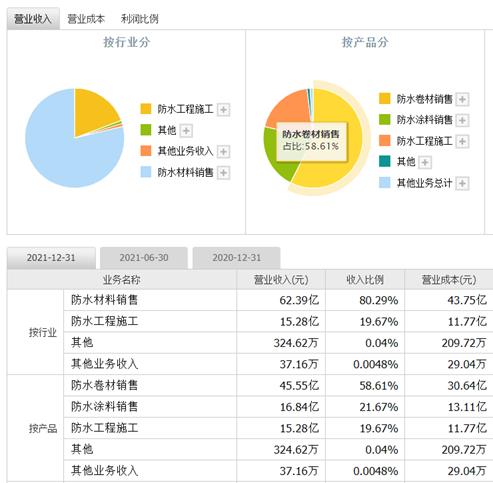Expand plus icon beside 防水材料销售 legend
This screenshot has height=483, width=493.
(223, 173)
